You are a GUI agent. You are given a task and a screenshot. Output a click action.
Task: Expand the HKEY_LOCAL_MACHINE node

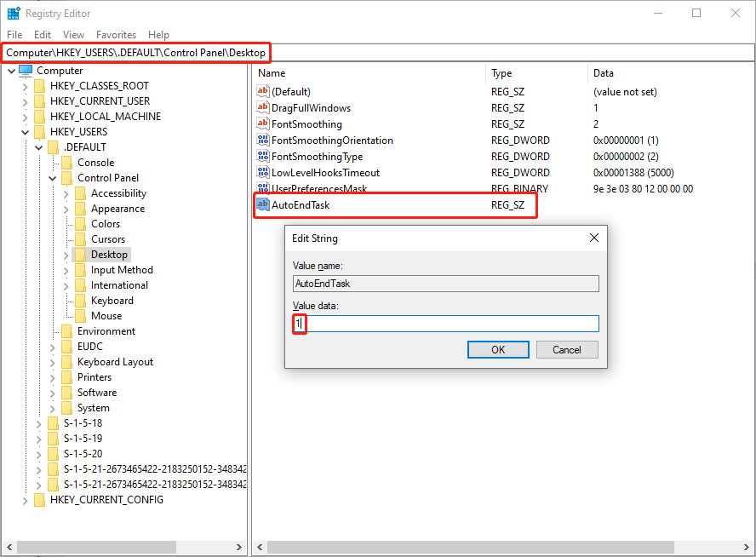(x=25, y=118)
